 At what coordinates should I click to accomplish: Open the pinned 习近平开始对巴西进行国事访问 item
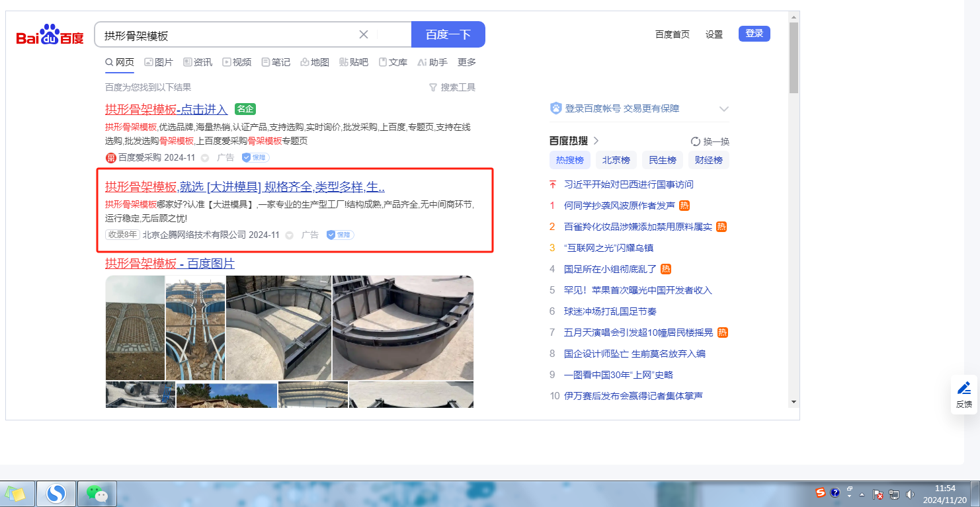[629, 184]
